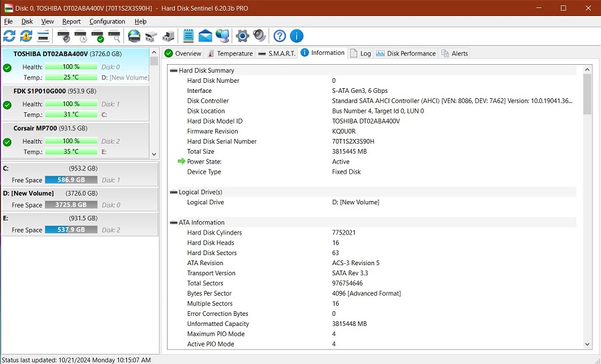Screen dimensions: 601x364
Task: Collapse the Hard Disk Summary section
Action: [x=173, y=71]
